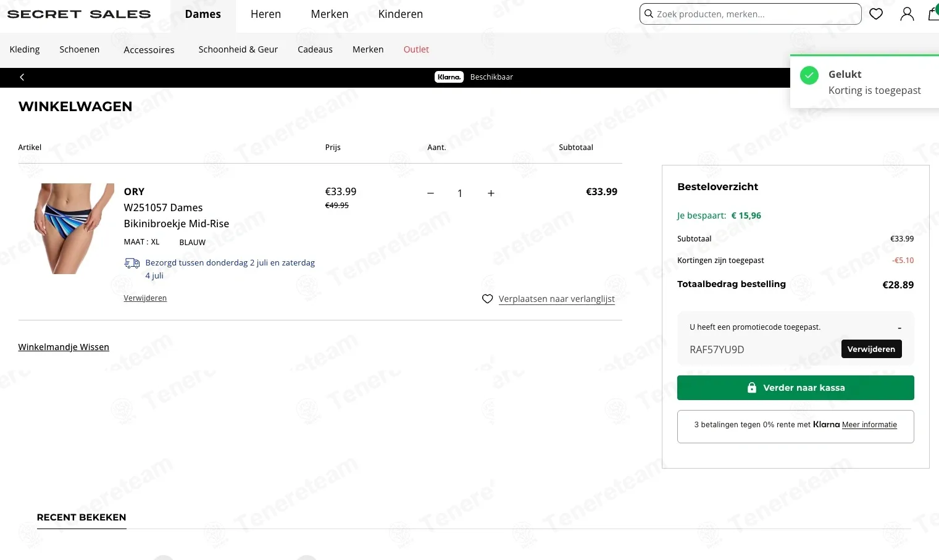Click the BLAUW color label
The height and width of the screenshot is (560, 939).
193,243
